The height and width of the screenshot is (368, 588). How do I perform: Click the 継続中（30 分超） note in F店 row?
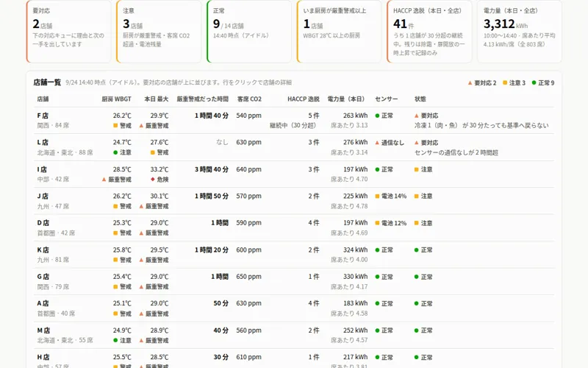click(293, 125)
